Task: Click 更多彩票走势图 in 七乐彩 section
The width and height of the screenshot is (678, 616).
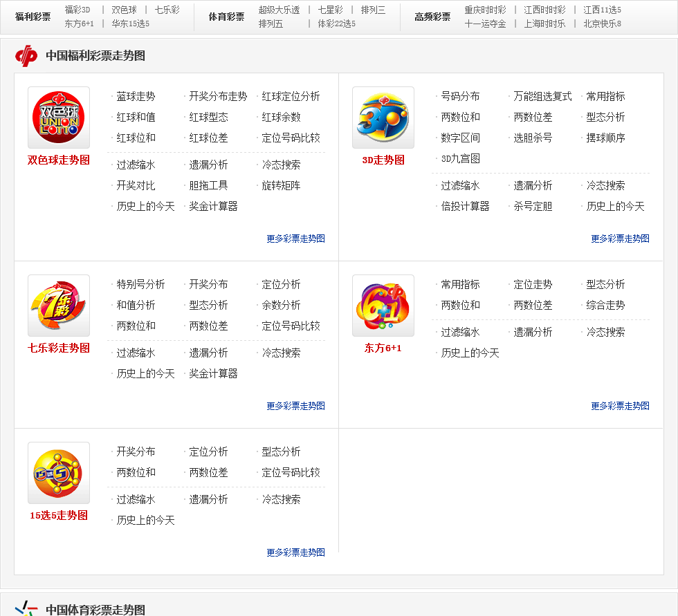Action: (296, 406)
